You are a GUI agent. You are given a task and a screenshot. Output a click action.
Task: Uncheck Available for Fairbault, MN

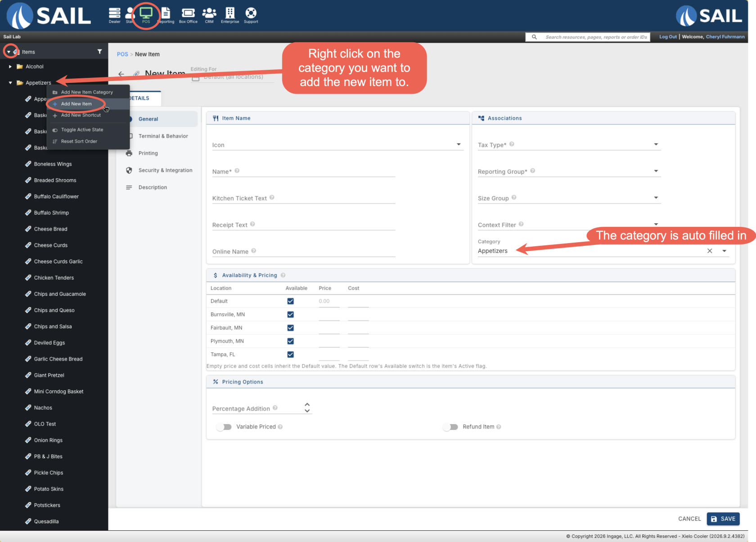(x=290, y=328)
